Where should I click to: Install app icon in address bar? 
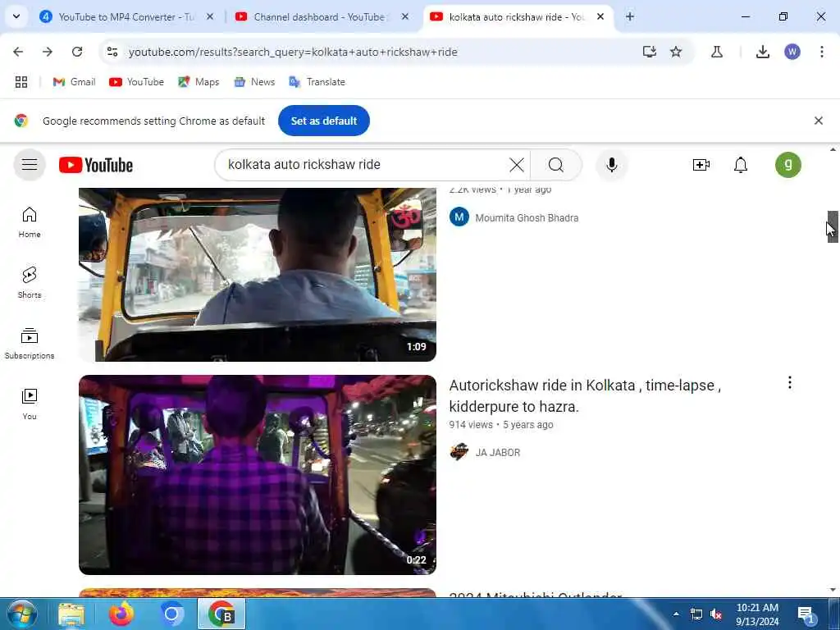point(650,52)
